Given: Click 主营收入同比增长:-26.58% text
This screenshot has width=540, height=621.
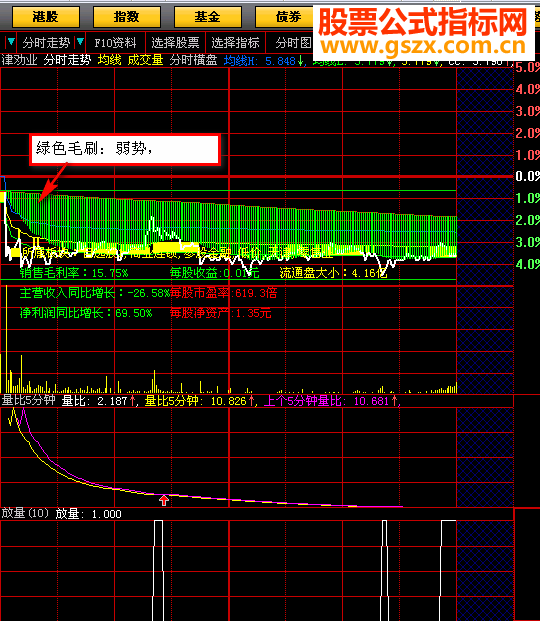Looking at the screenshot, I should pyautogui.click(x=95, y=293).
